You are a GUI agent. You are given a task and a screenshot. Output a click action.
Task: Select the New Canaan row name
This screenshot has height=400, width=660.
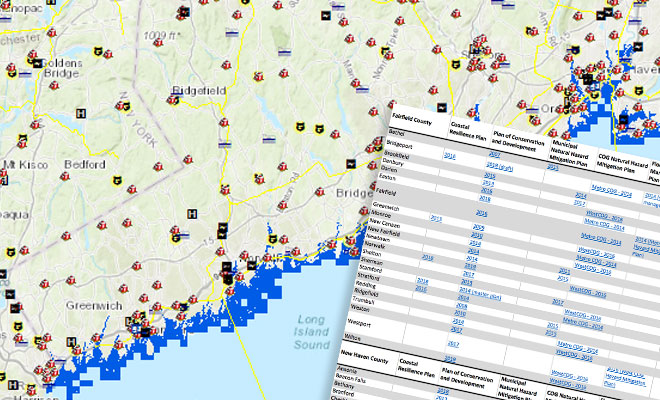click(x=385, y=223)
